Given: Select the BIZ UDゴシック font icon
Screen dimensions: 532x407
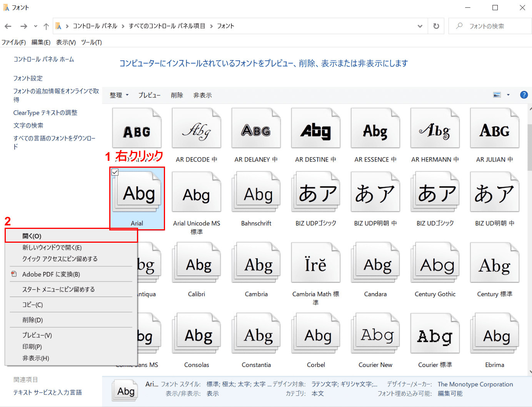Looking at the screenshot, I should click(435, 192).
